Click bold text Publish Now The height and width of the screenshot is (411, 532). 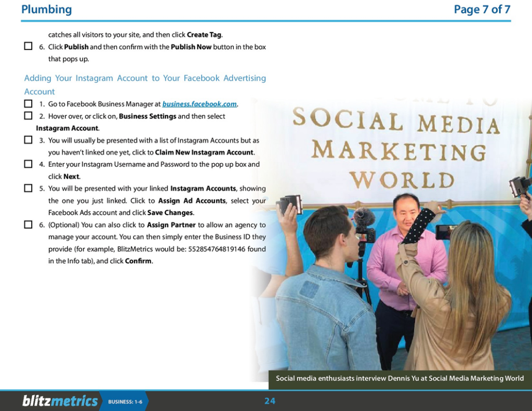191,47
